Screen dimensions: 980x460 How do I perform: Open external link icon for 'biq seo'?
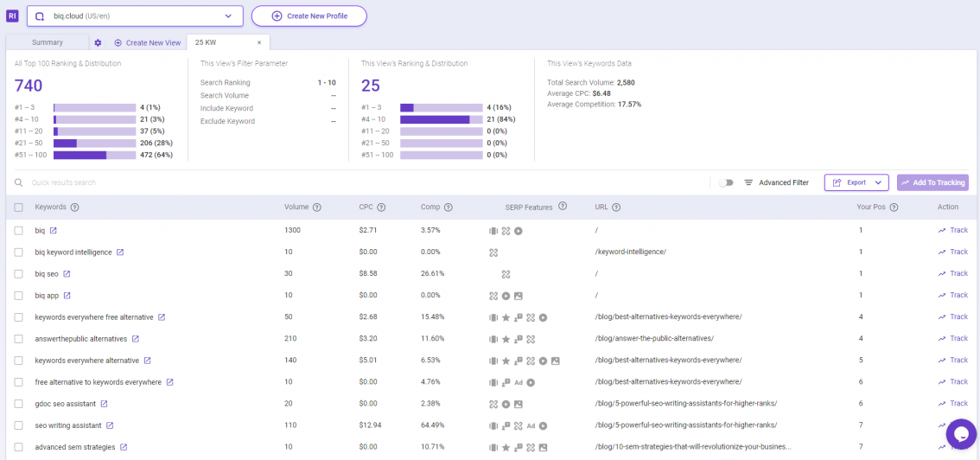click(x=67, y=274)
